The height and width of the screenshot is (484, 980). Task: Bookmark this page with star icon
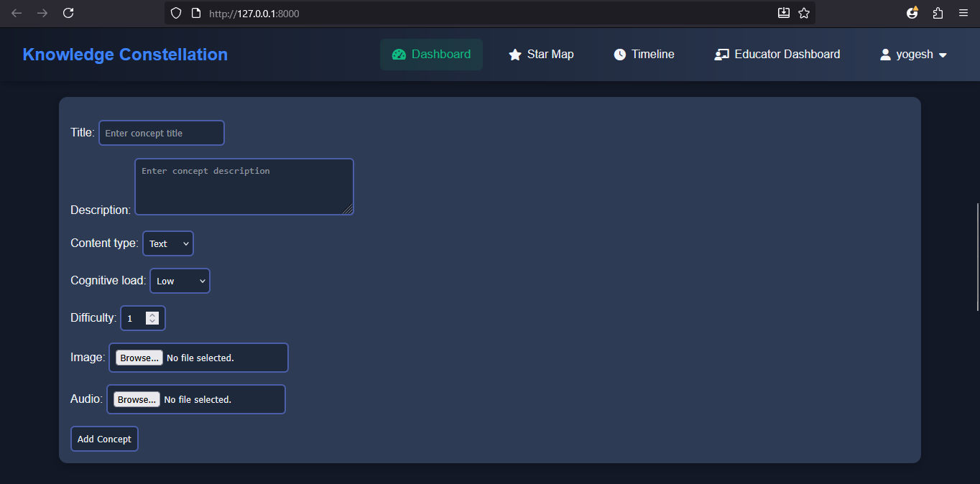[804, 13]
